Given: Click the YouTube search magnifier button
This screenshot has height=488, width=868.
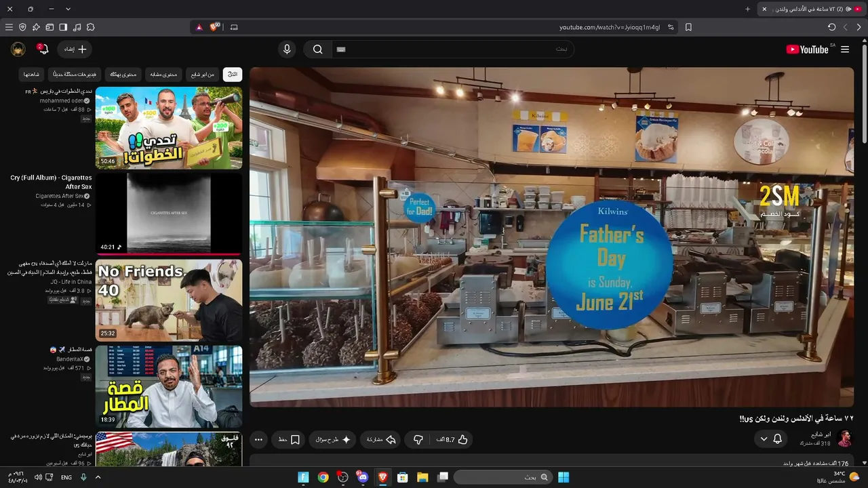Looking at the screenshot, I should coord(317,49).
